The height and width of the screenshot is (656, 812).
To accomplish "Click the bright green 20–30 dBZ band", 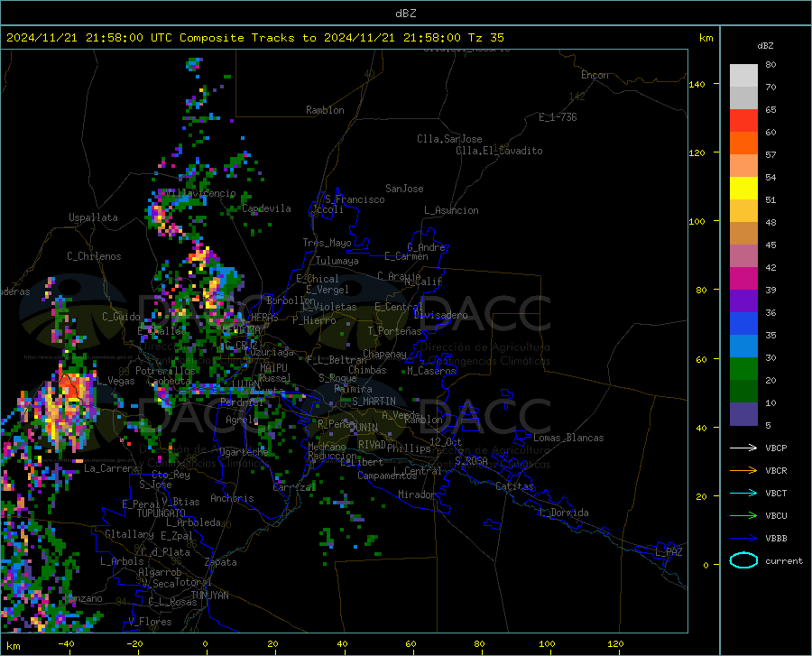I will (x=743, y=369).
